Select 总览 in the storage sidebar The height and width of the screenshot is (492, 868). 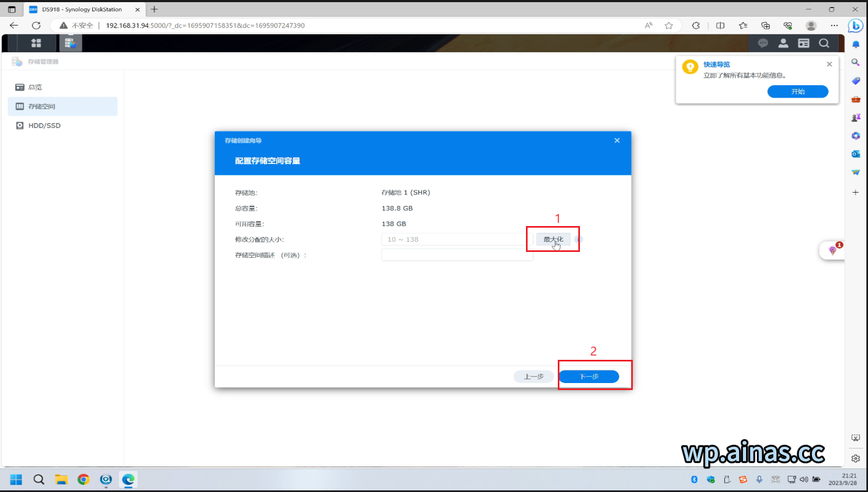(x=35, y=87)
